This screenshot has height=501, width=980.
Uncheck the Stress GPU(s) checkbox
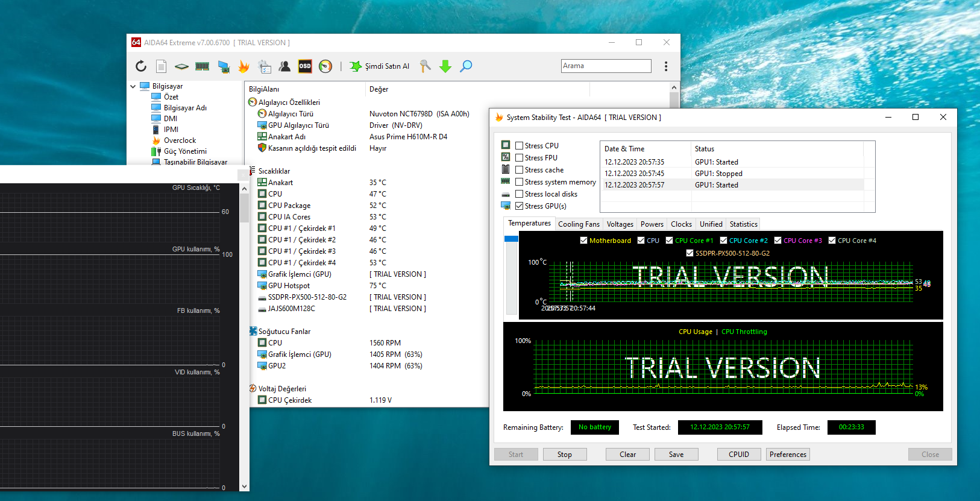point(519,206)
